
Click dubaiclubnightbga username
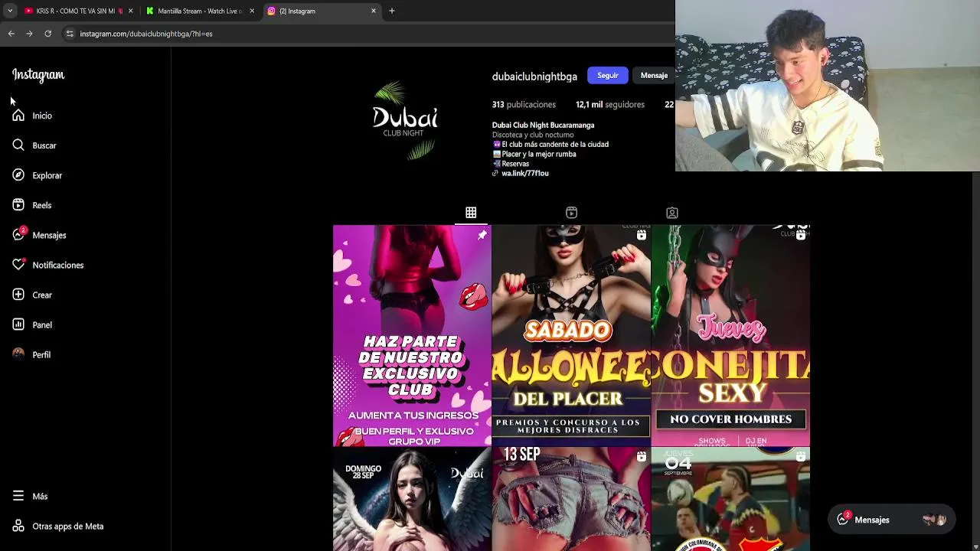click(x=534, y=77)
